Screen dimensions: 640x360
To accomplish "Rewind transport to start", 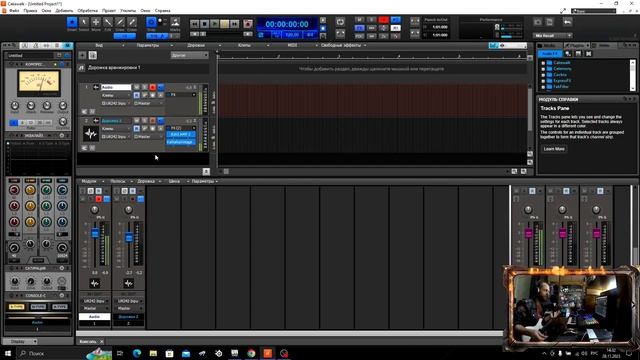I will point(195,24).
